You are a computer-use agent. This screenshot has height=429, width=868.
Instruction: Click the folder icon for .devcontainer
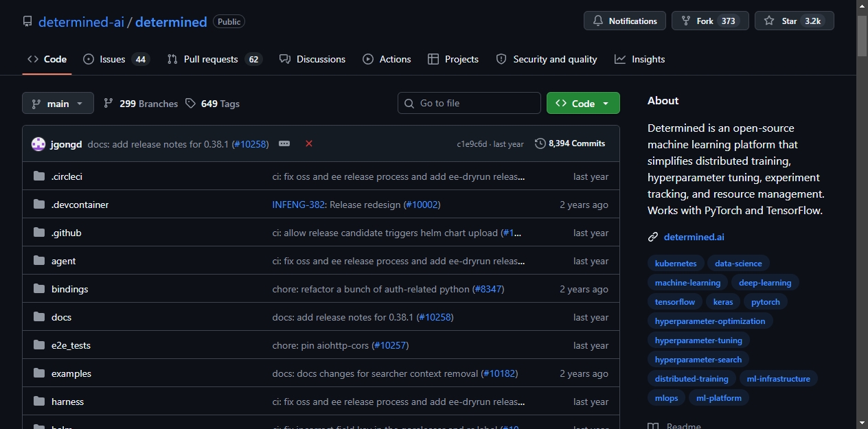click(39, 205)
